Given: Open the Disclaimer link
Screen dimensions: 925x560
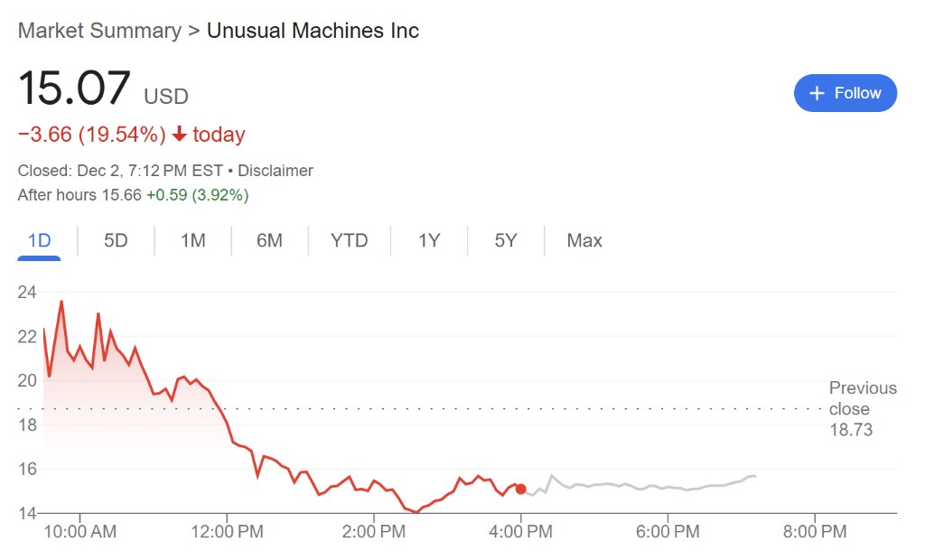Looking at the screenshot, I should (x=276, y=170).
